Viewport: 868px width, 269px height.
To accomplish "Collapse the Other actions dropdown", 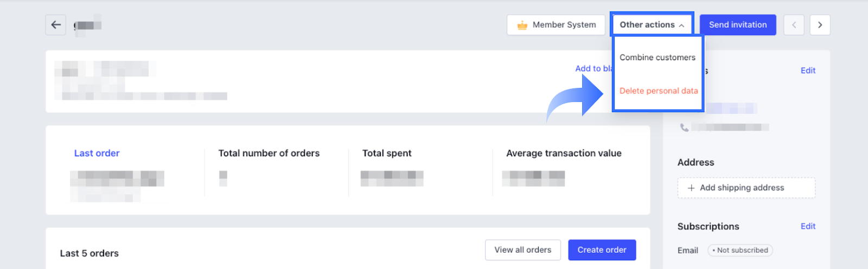I will click(652, 25).
